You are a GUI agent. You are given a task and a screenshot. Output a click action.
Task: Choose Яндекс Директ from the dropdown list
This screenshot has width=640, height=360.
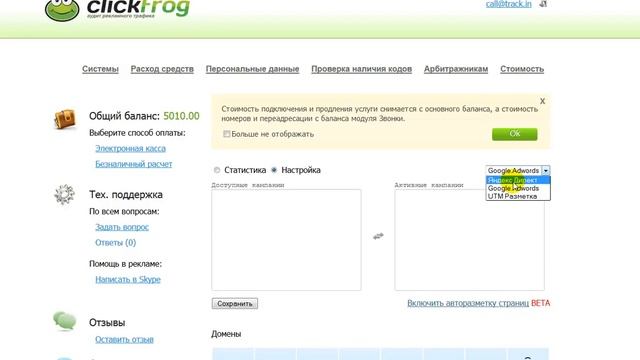coord(518,180)
